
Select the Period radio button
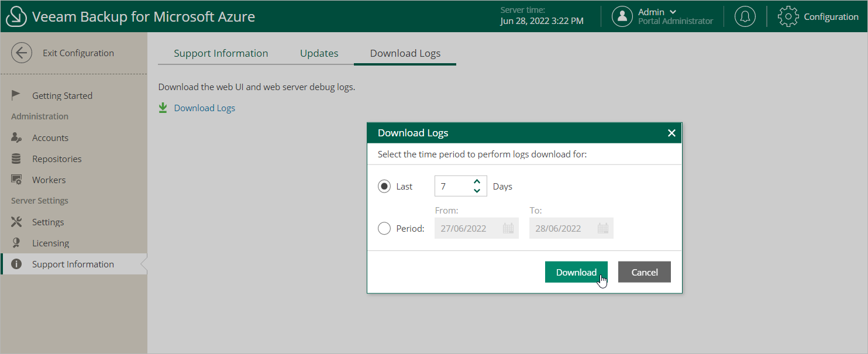click(384, 228)
